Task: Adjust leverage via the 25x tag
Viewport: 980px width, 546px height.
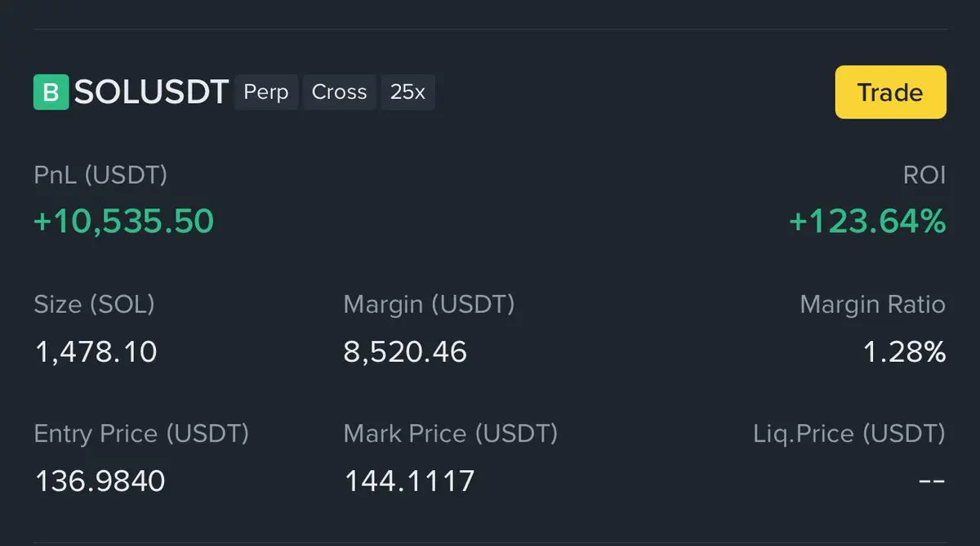Action: click(408, 92)
